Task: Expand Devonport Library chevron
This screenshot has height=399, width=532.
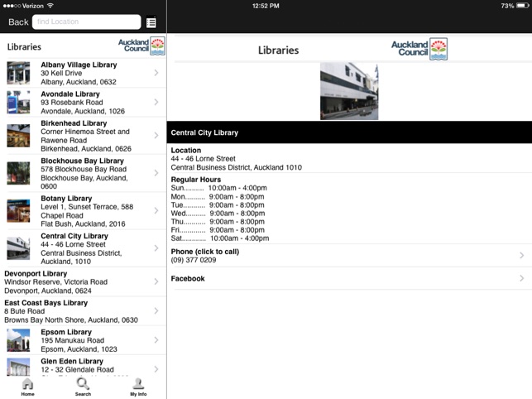Action: (156, 281)
